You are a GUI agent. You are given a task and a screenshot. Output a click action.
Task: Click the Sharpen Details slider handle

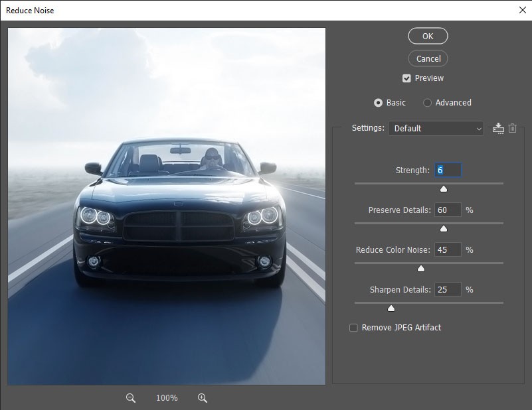point(391,308)
